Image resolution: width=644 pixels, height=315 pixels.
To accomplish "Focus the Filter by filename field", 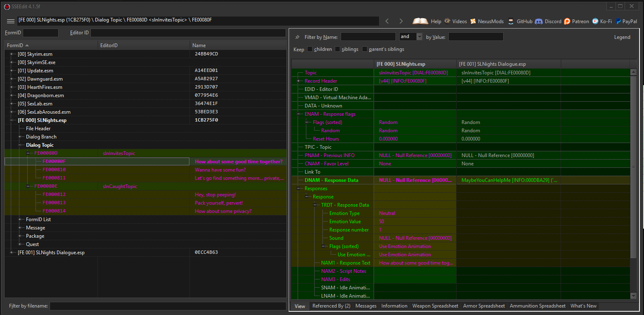I will point(168,306).
